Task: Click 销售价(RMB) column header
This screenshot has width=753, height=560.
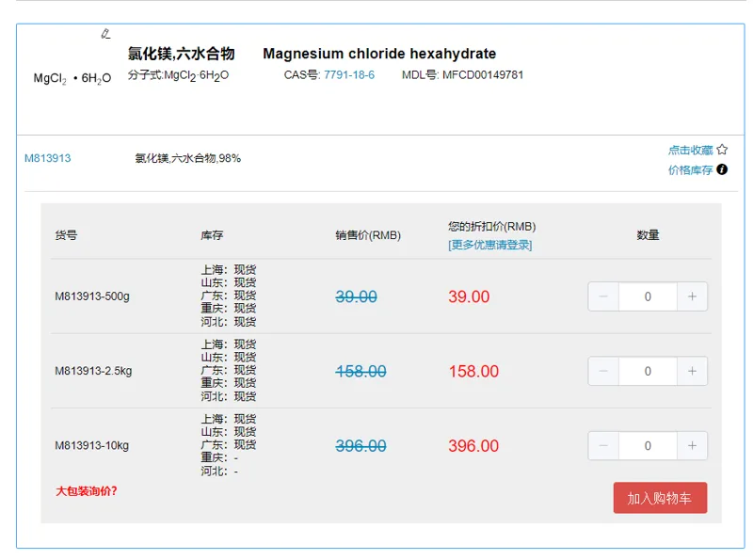Action: (368, 235)
